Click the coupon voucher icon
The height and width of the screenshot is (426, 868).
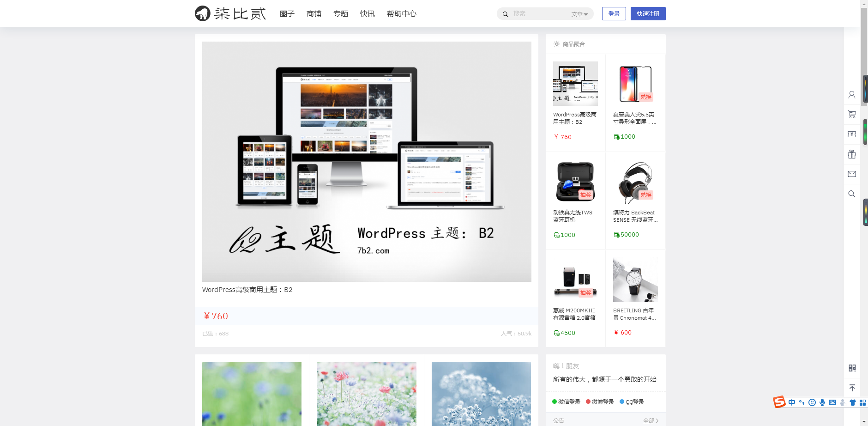click(x=852, y=134)
